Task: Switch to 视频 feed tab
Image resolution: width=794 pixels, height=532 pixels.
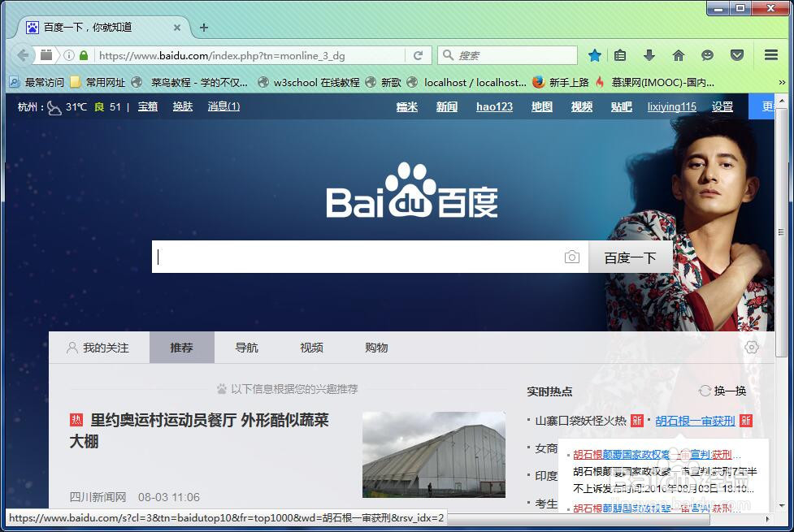Action: [311, 348]
